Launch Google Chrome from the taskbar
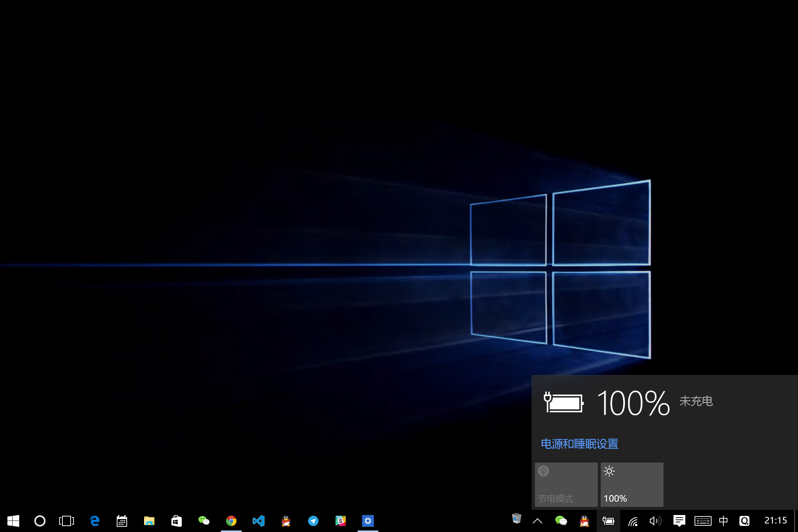 pos(231,521)
